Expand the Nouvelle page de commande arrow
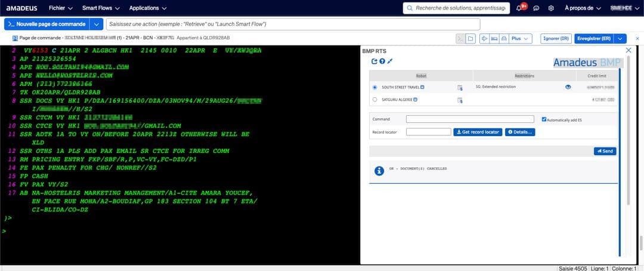Screen dimensions: 644x271 (96, 24)
